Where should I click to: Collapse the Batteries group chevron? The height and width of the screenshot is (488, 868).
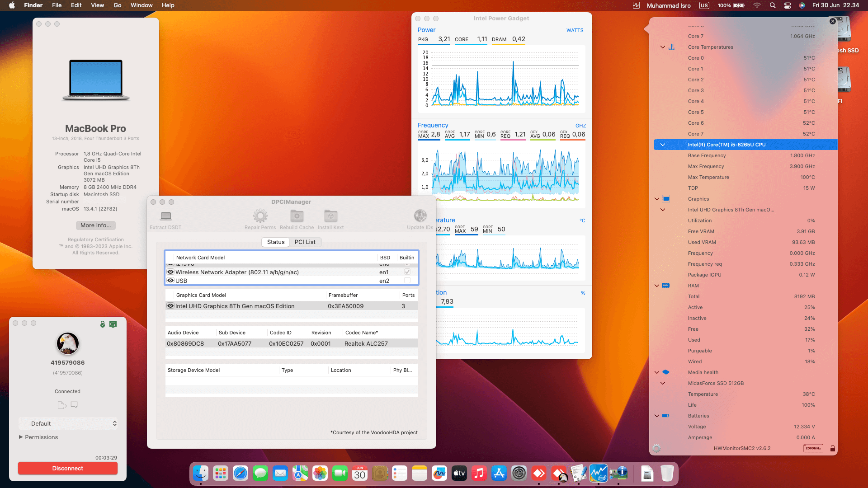(x=657, y=416)
